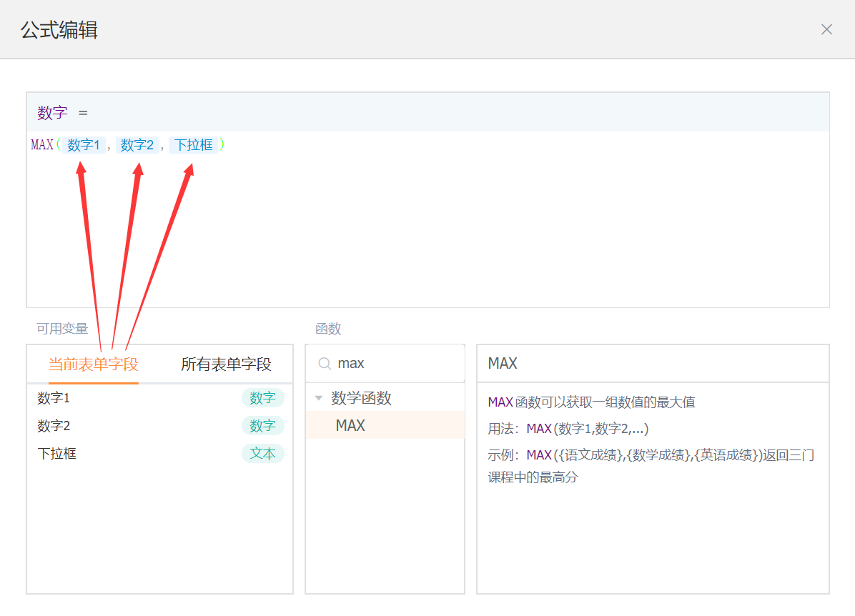
Task: Close the 公式编辑 dialog
Action: tap(826, 29)
